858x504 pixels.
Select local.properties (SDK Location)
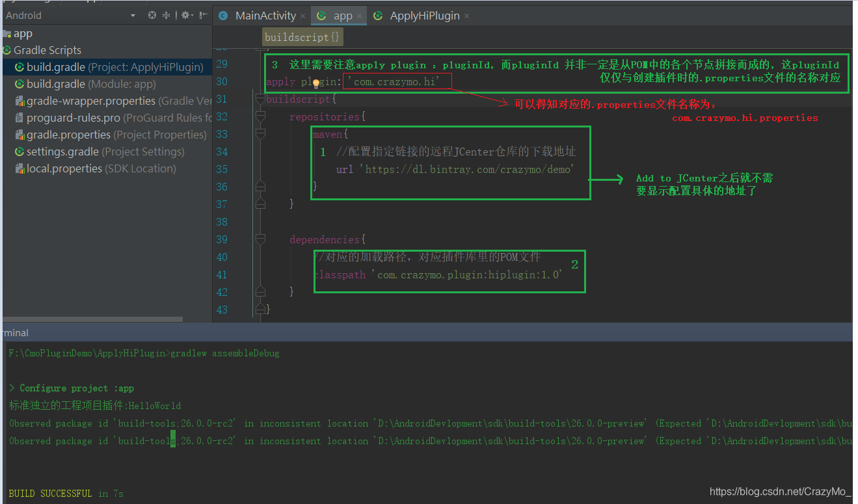[106, 168]
